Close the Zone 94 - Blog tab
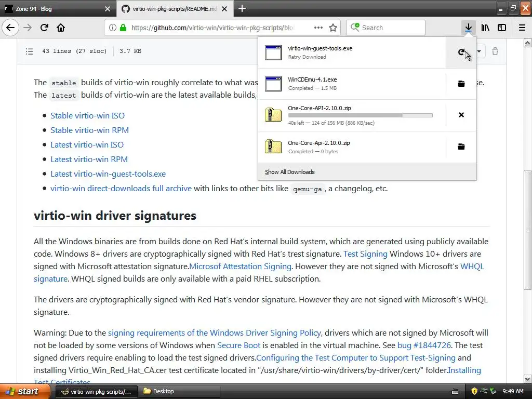Viewport: 532px width, 399px height. 107,9
